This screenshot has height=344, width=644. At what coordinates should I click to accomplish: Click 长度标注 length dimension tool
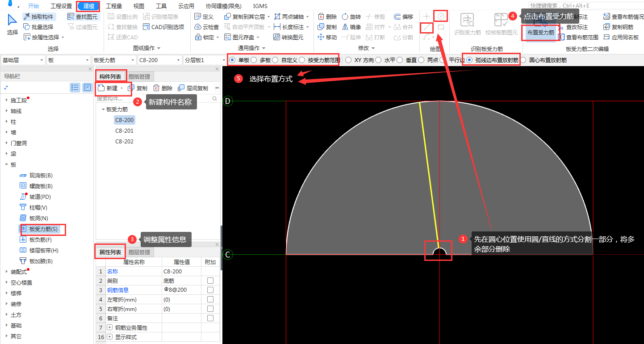click(x=291, y=27)
